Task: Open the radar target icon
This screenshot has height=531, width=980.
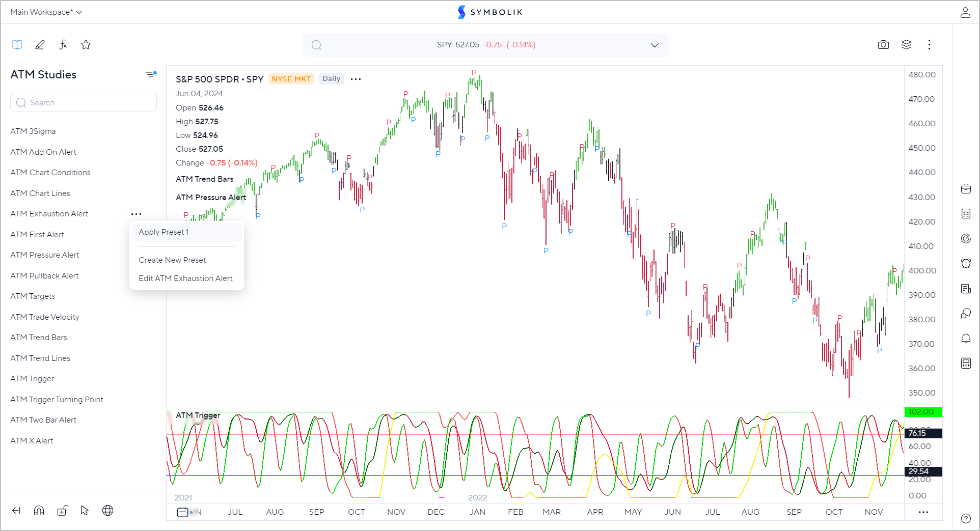Action: point(966,238)
